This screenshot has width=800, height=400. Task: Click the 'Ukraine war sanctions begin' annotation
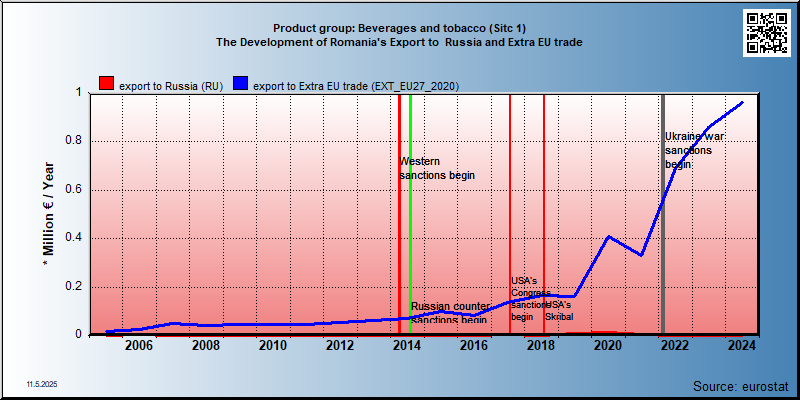click(x=695, y=151)
